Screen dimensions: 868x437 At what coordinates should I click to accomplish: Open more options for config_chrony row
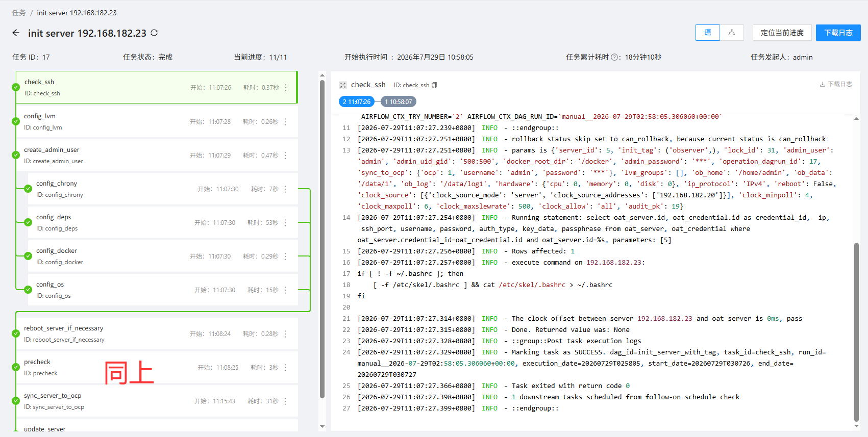point(285,189)
